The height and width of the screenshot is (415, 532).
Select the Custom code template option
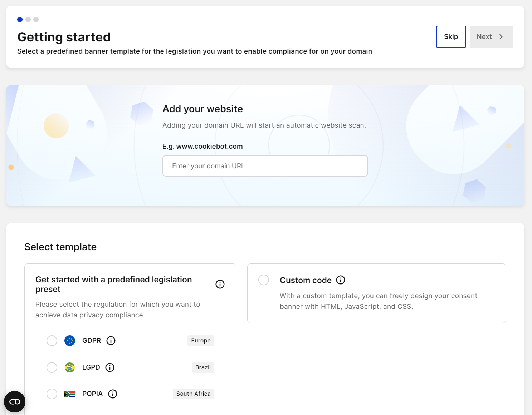point(264,280)
